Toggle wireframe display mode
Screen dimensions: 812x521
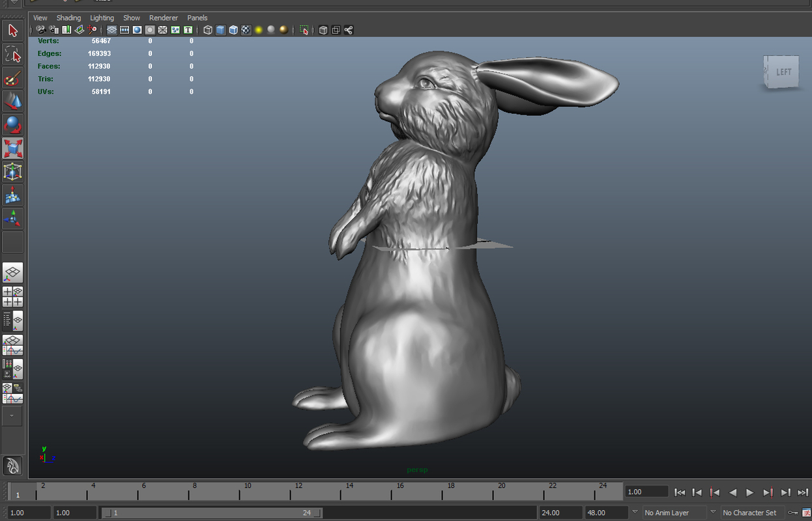[208, 30]
